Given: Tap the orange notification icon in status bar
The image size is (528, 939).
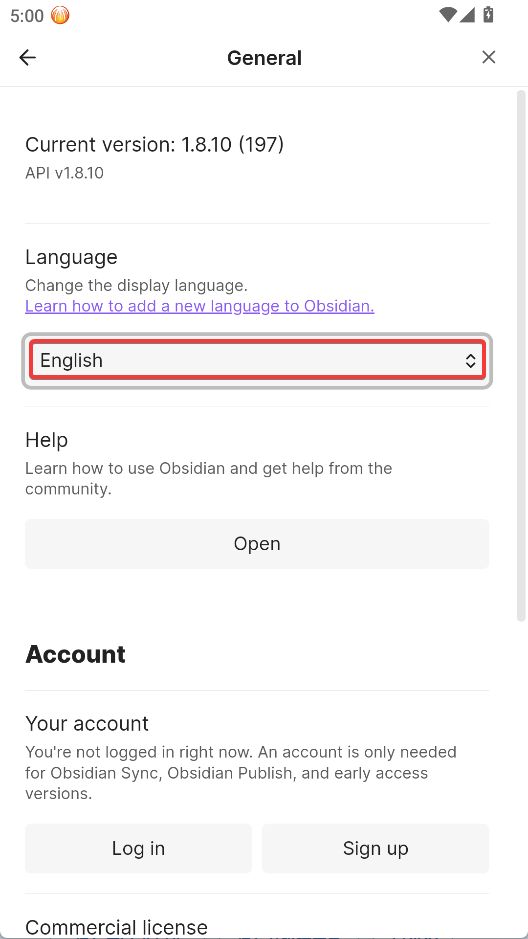Looking at the screenshot, I should click(60, 15).
